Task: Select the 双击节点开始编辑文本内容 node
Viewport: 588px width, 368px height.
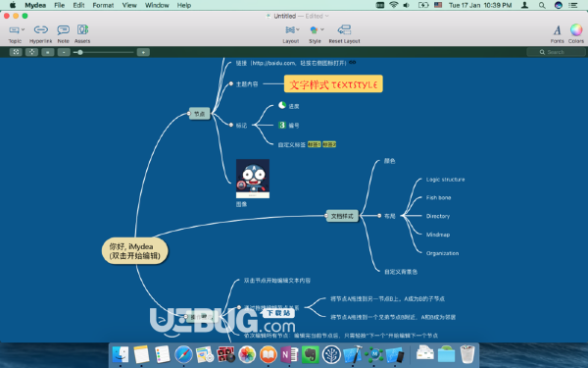Action: (x=276, y=281)
